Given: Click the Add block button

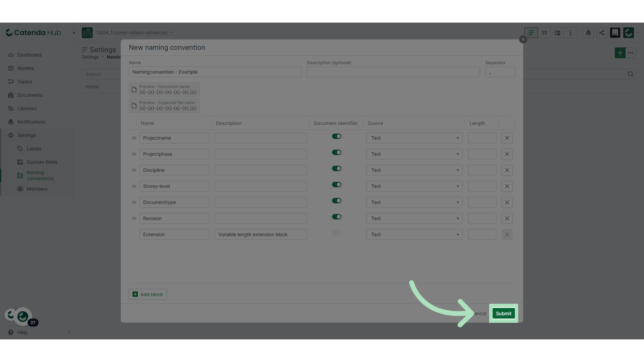Looking at the screenshot, I should [x=148, y=294].
